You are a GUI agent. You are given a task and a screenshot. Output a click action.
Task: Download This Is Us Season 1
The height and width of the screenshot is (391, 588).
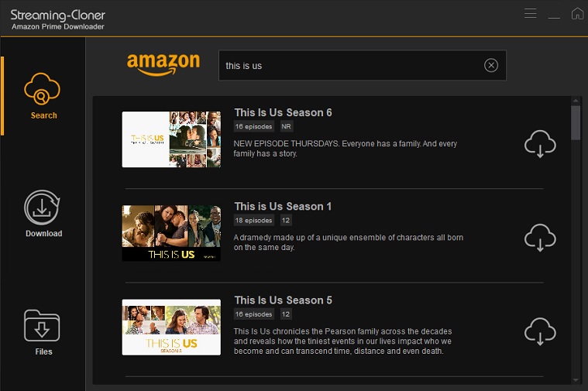pos(540,237)
